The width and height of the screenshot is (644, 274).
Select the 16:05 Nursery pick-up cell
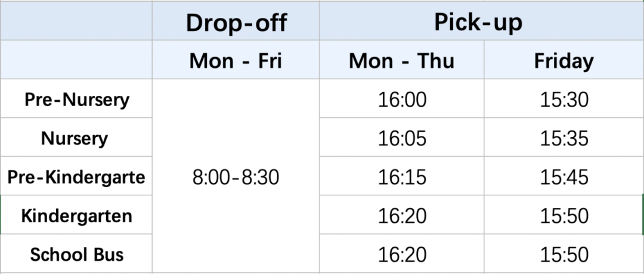pyautogui.click(x=402, y=138)
